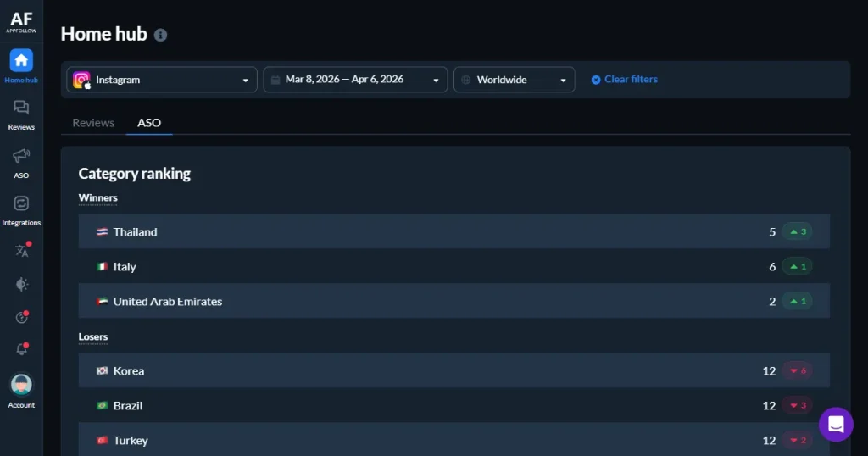
Task: Click the Turkey flag icon
Action: coord(102,441)
